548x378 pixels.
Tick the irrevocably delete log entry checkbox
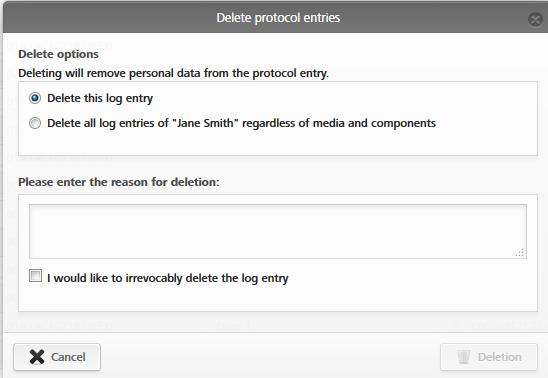pos(35,275)
